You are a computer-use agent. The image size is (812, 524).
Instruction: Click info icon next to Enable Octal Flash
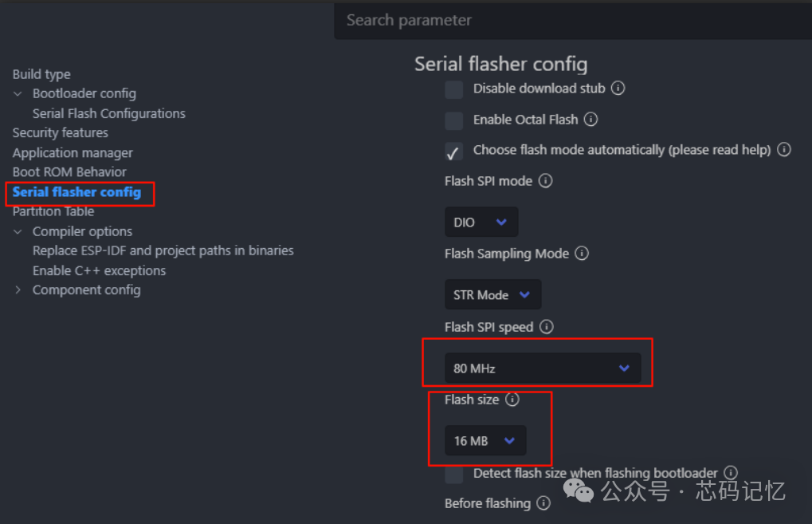pos(590,120)
